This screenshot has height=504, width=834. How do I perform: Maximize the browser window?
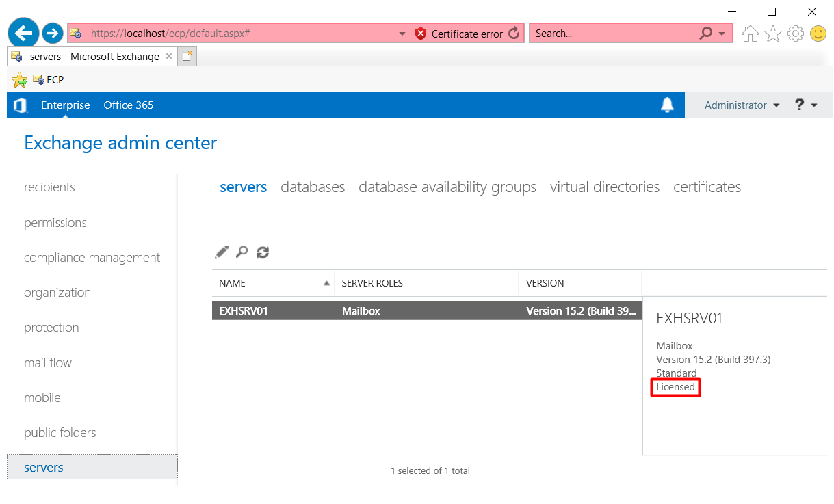click(x=772, y=12)
